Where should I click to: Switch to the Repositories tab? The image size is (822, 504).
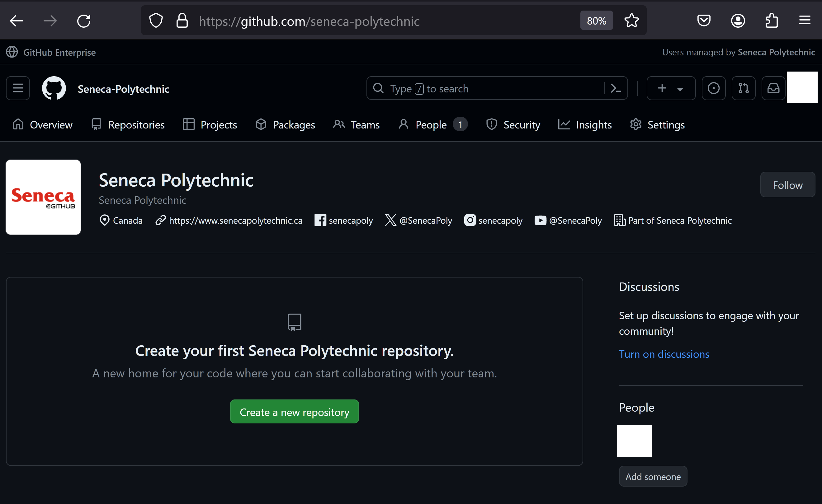tap(128, 125)
